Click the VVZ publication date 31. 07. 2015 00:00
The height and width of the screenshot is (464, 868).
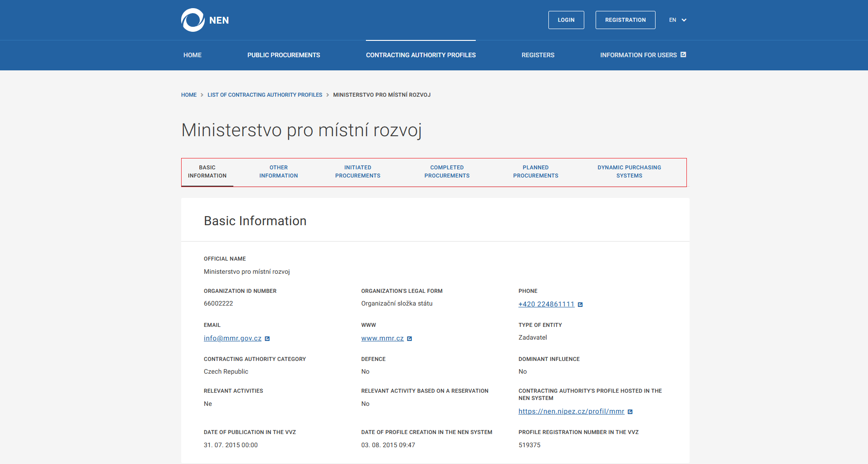(x=231, y=445)
